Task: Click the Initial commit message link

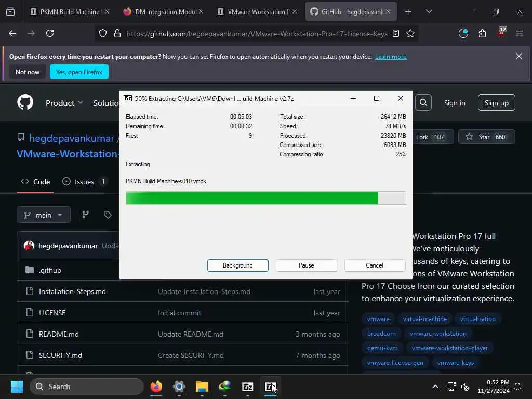Action: [x=179, y=313]
